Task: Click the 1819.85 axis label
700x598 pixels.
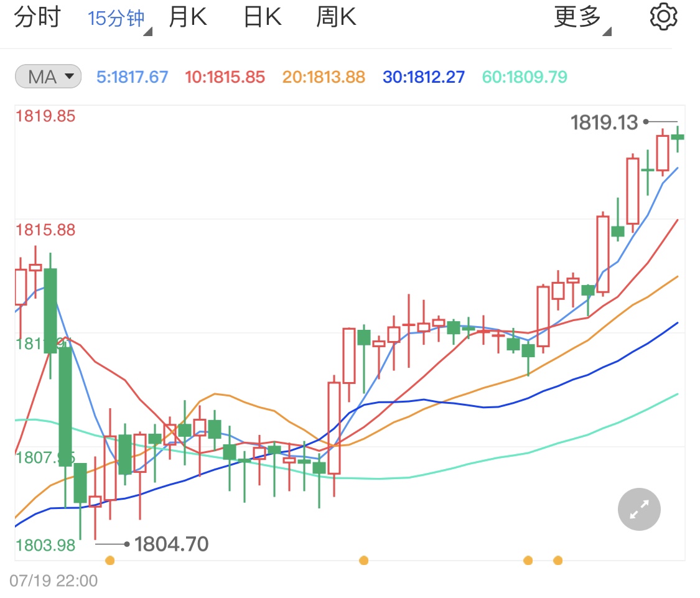Action: tap(45, 116)
